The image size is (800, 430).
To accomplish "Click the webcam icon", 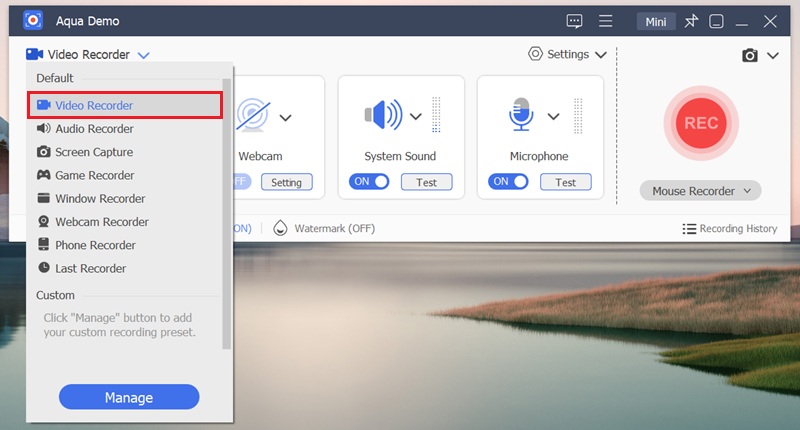I will pos(252,116).
